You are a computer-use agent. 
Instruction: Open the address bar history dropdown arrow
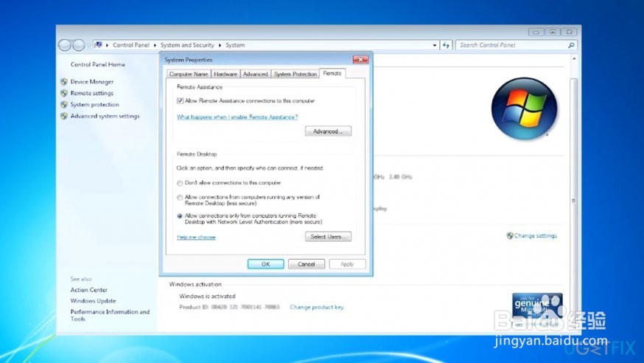point(435,45)
